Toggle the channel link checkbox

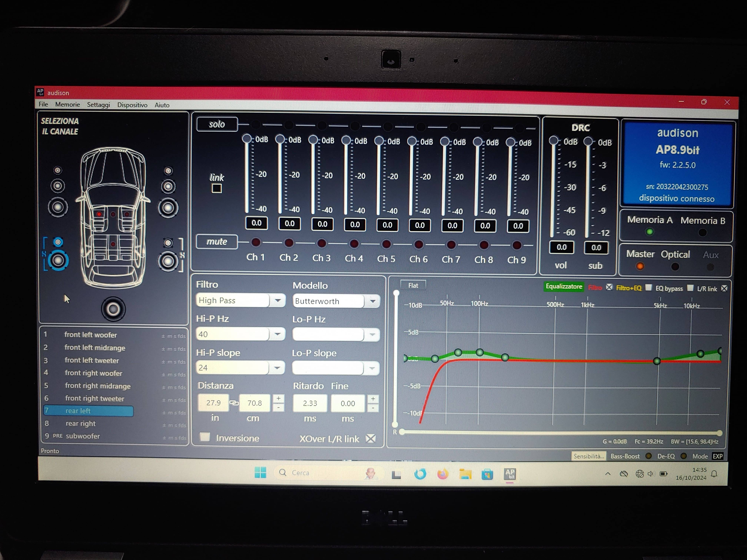coord(217,188)
